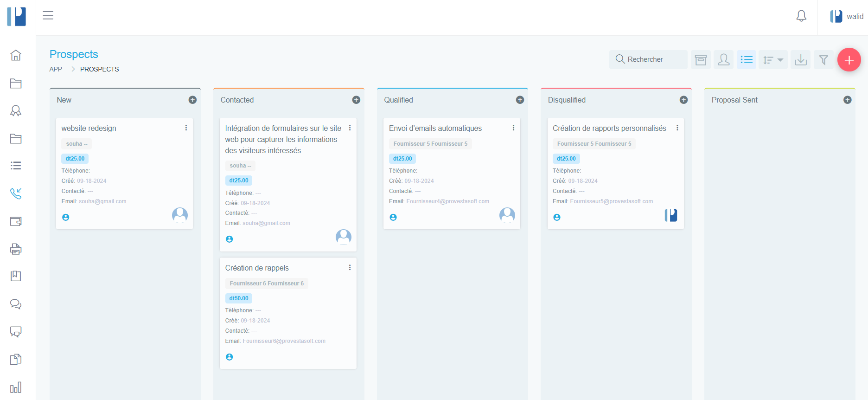Open the sort order dropdown
The image size is (868, 400).
pos(773,60)
